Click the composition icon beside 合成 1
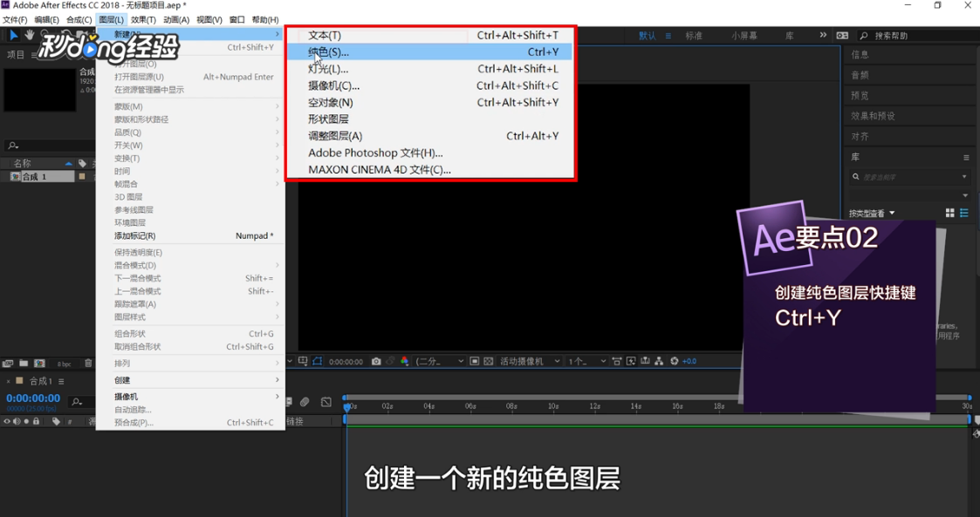Screen dimensions: 980x517 [16, 177]
